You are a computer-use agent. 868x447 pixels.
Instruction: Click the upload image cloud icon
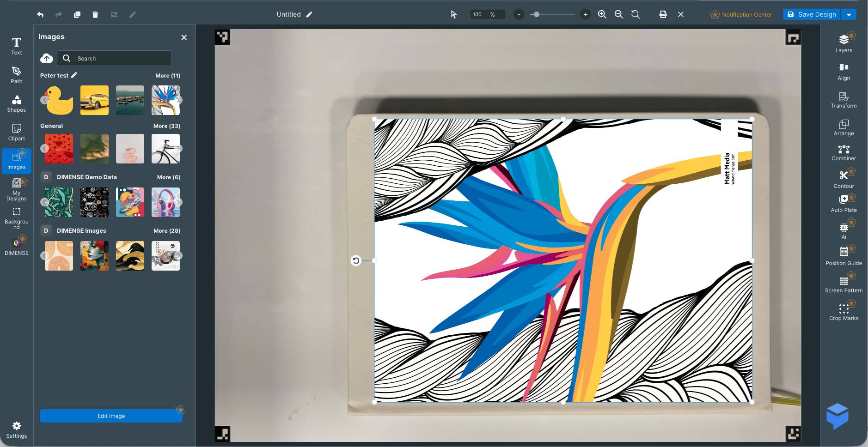(x=47, y=58)
